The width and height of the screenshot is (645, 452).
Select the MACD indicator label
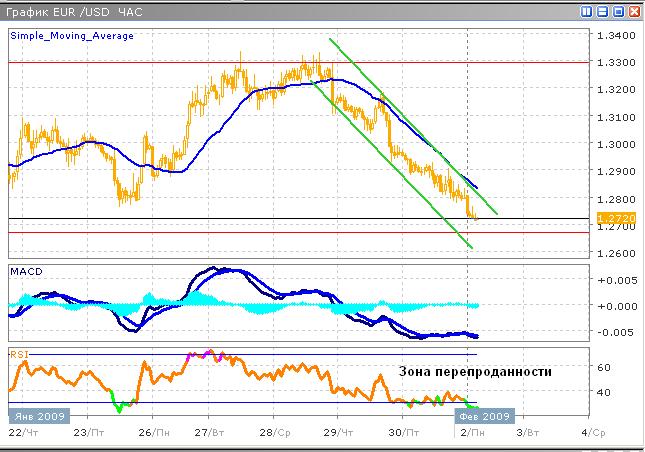tap(26, 271)
